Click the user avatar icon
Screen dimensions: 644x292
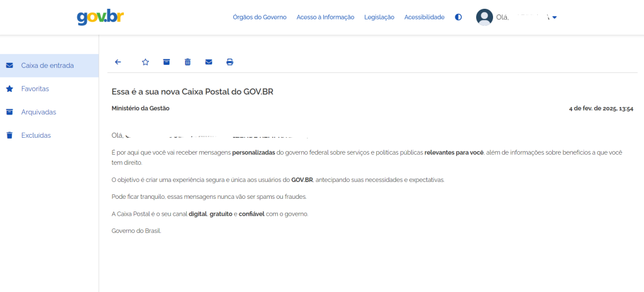click(484, 17)
